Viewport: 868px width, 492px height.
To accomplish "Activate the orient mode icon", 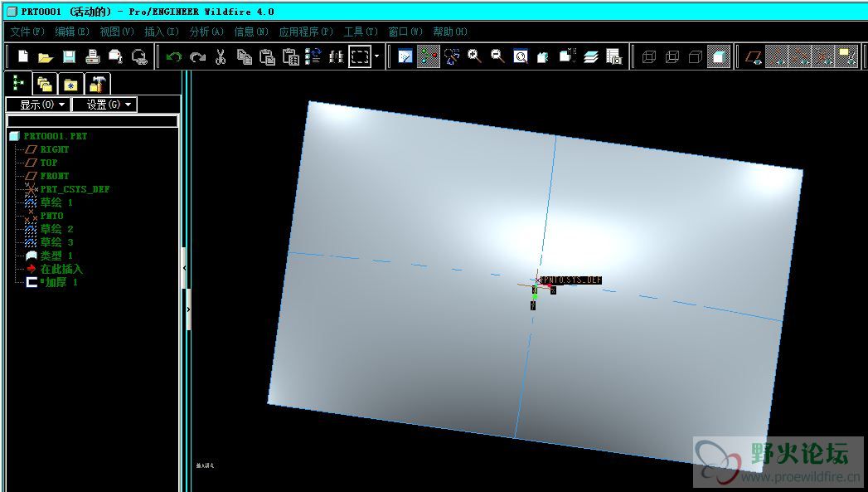I will click(x=451, y=56).
